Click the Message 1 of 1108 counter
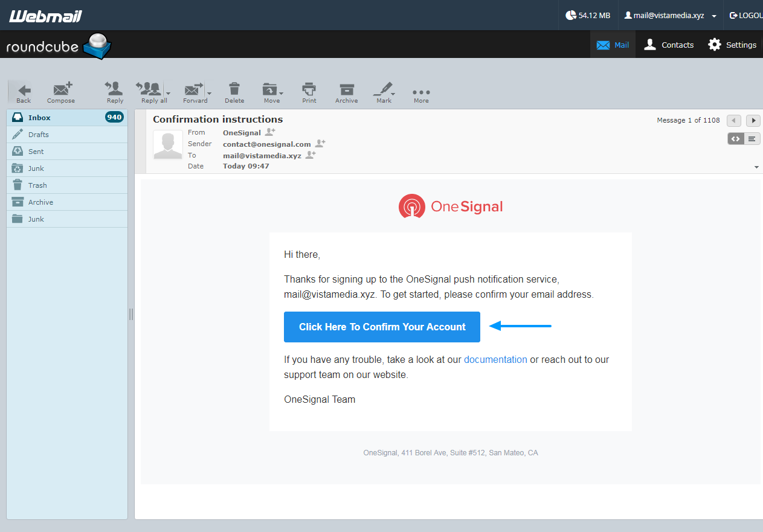The image size is (763, 532). point(688,120)
